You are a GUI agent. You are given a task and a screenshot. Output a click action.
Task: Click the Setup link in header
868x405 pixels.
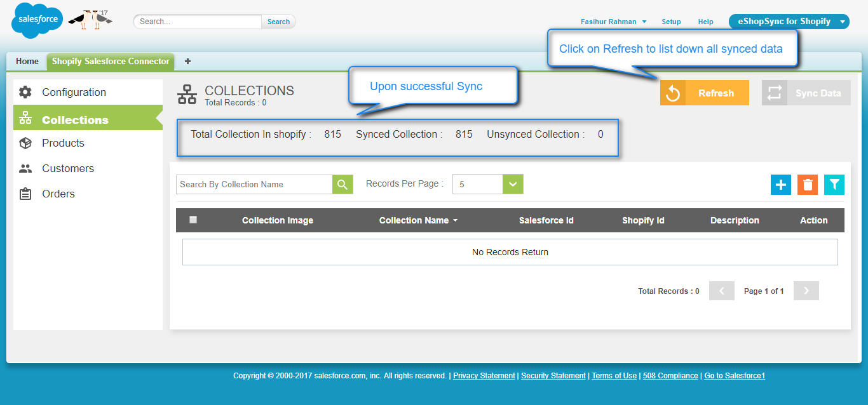click(671, 22)
